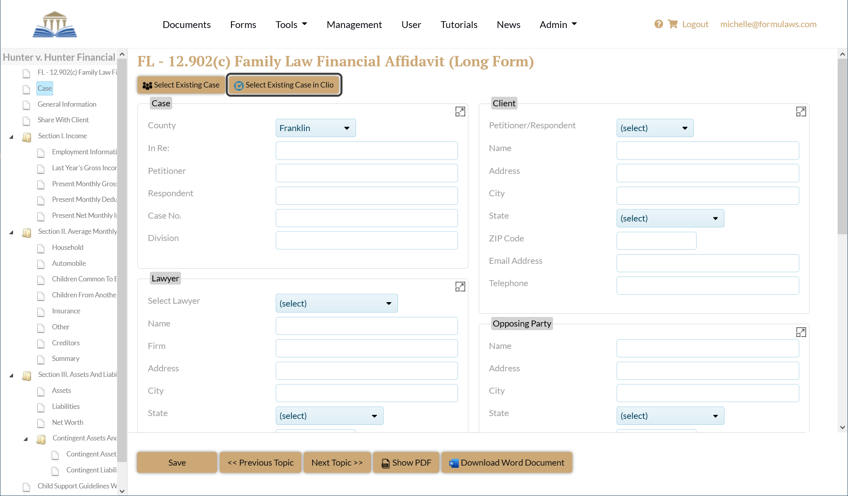Open the Petitioner/Respondent dropdown
Image resolution: width=848 pixels, height=496 pixels.
click(x=654, y=128)
